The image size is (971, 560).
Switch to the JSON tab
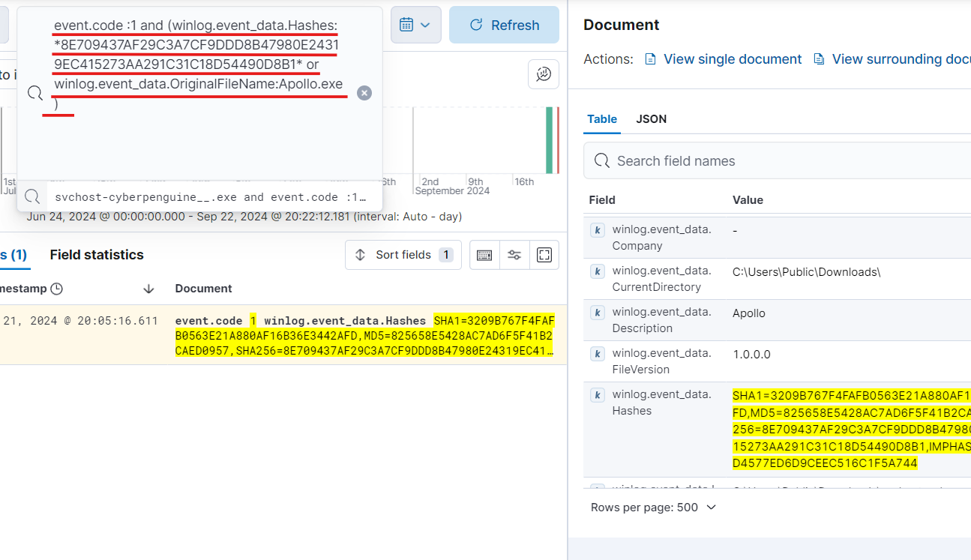pyautogui.click(x=652, y=119)
